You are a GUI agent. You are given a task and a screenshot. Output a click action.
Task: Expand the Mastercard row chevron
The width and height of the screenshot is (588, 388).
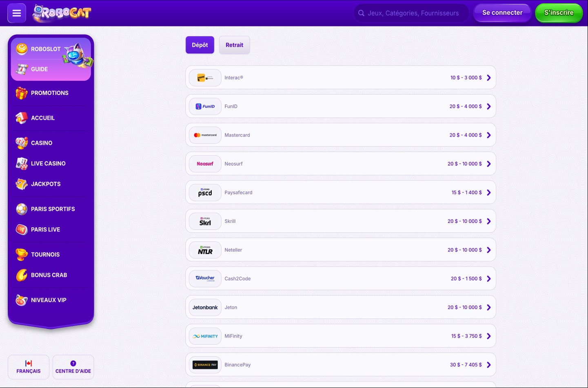point(488,135)
